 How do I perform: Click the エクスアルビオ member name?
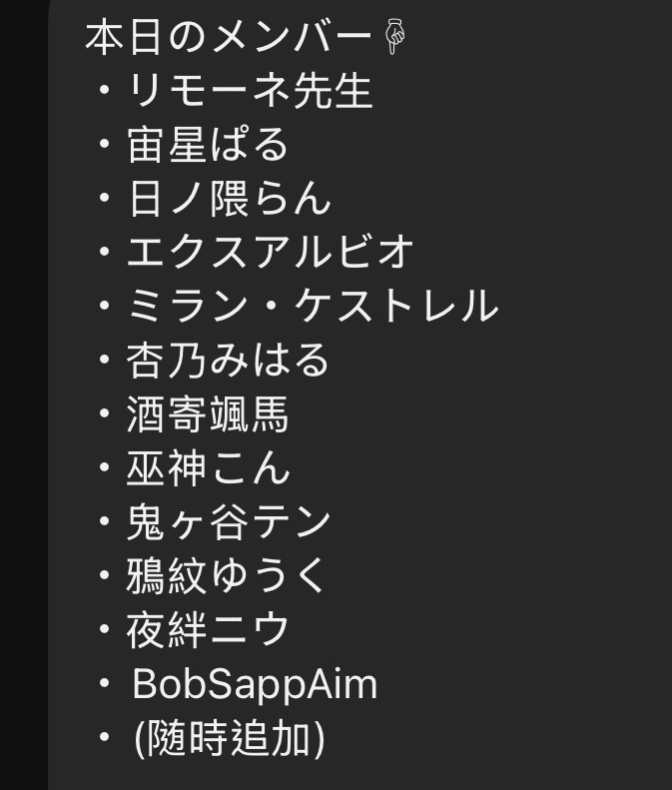pos(271,252)
